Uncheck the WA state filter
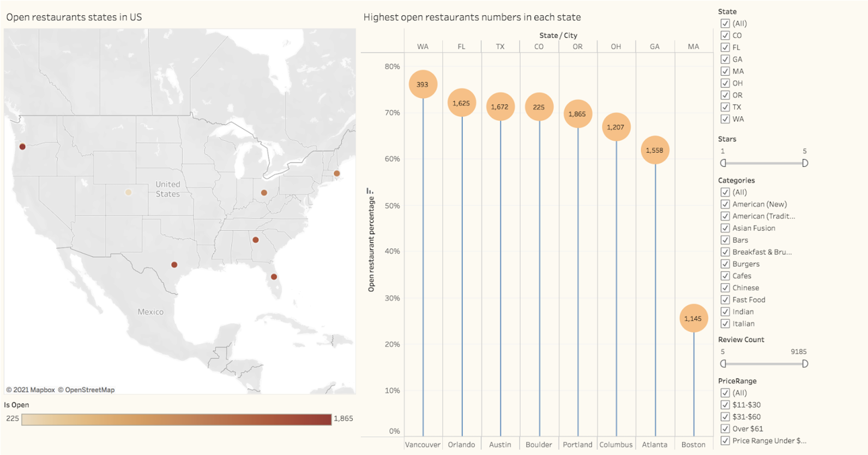The image size is (868, 455). [725, 119]
